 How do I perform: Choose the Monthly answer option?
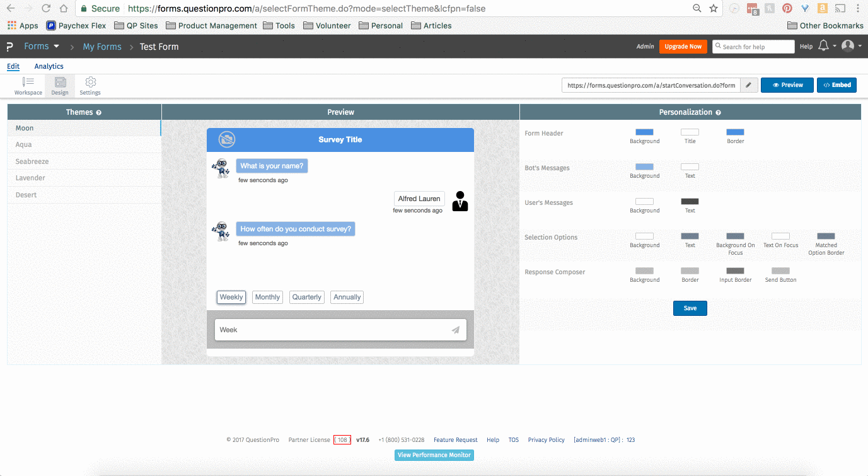tap(268, 297)
